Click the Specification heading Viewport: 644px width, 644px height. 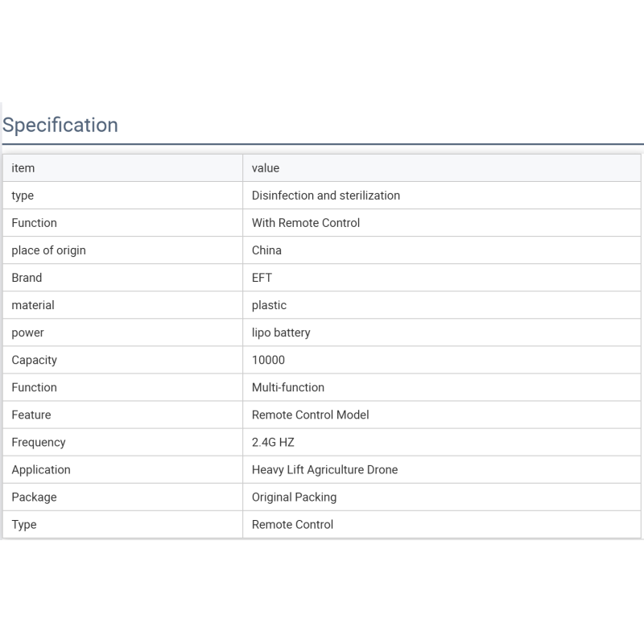coord(60,125)
